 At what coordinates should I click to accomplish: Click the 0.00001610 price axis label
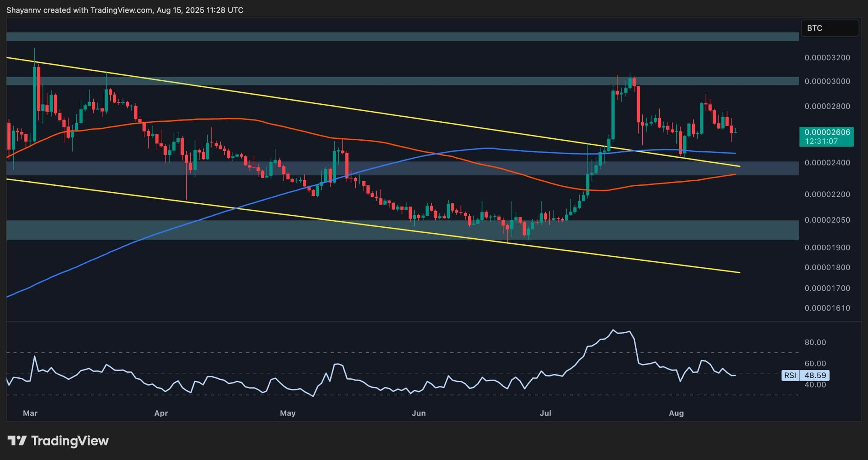point(827,308)
